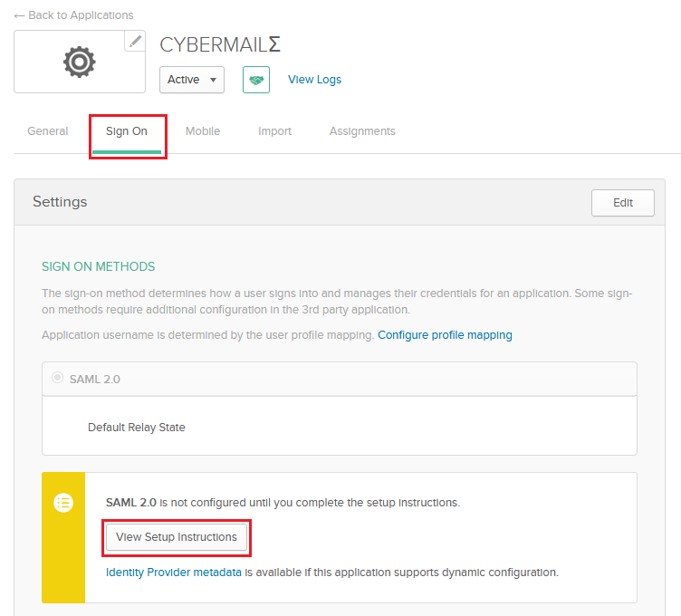Click the pencil edit logo icon
The image size is (681, 616).
135,42
